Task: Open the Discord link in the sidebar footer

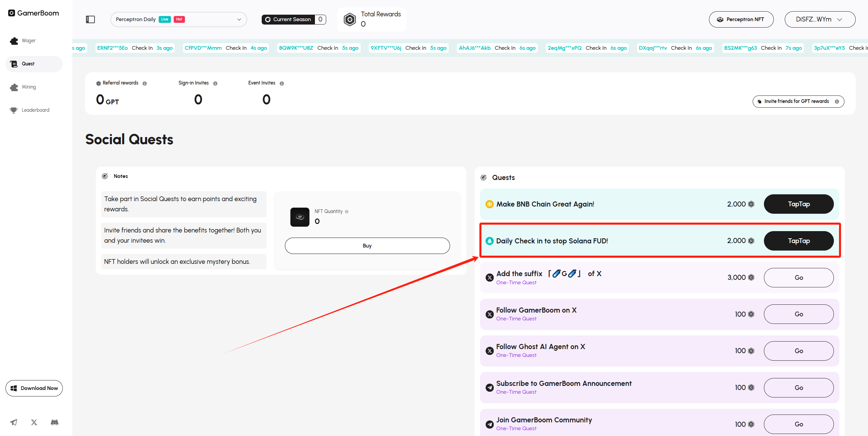Action: click(x=55, y=422)
